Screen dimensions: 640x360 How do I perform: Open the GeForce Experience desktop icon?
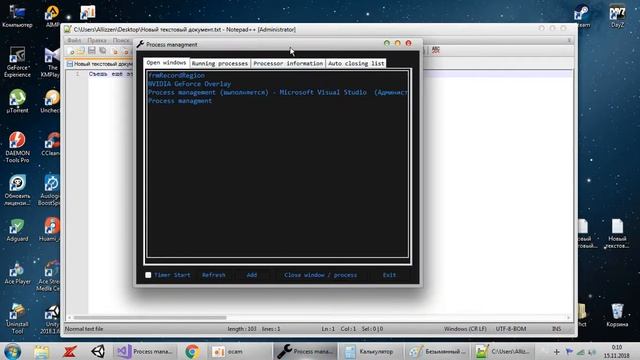[17, 62]
